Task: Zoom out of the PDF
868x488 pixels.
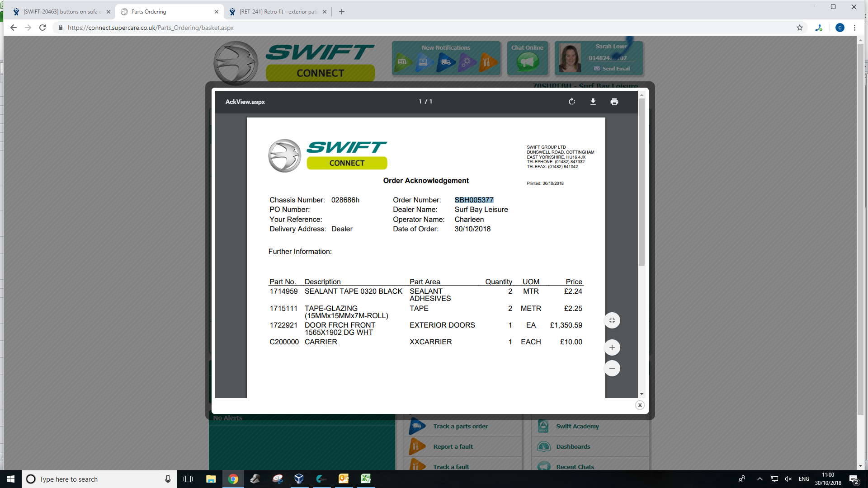Action: point(612,368)
